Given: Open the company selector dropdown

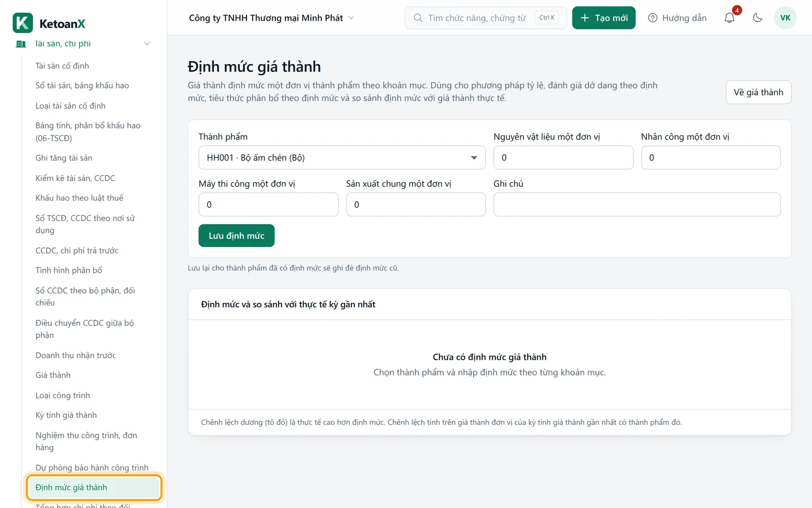Looking at the screenshot, I should click(272, 18).
